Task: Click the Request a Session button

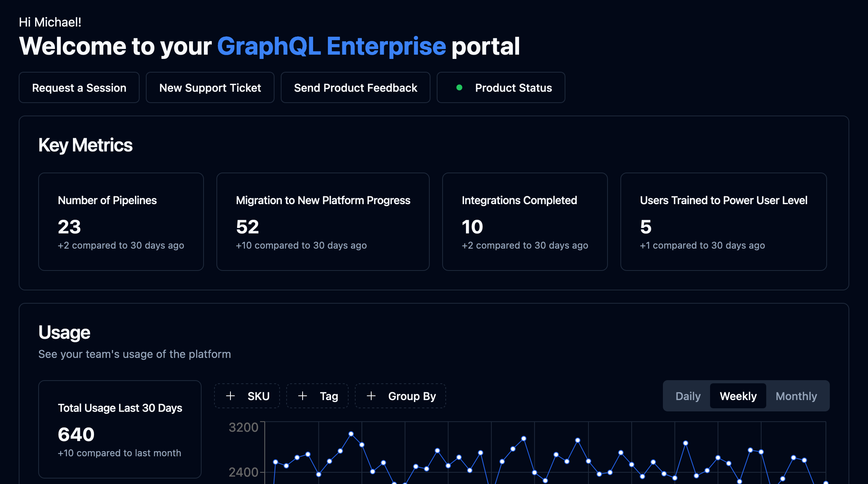Action: [79, 87]
